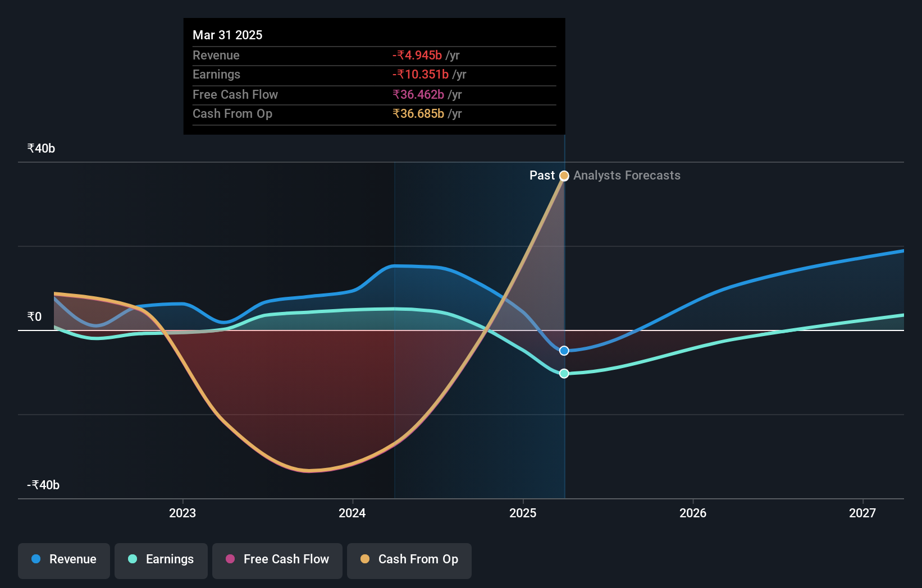Click the blue Revenue legend dot

[x=36, y=559]
